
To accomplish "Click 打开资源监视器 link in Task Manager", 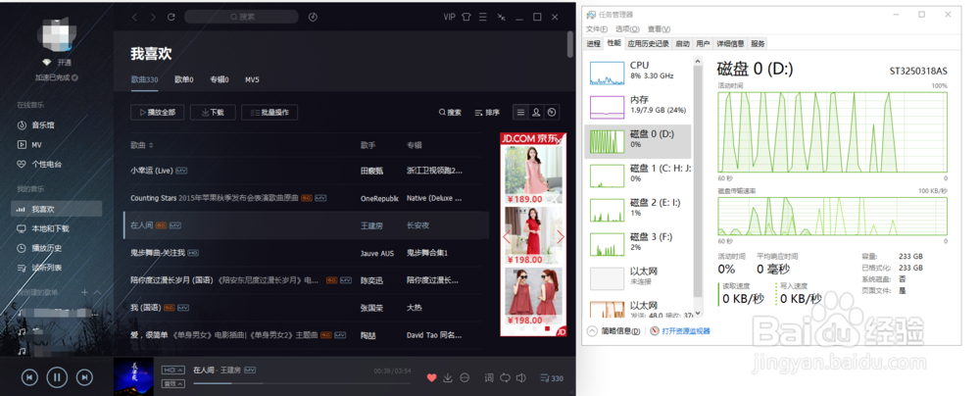I will (686, 331).
